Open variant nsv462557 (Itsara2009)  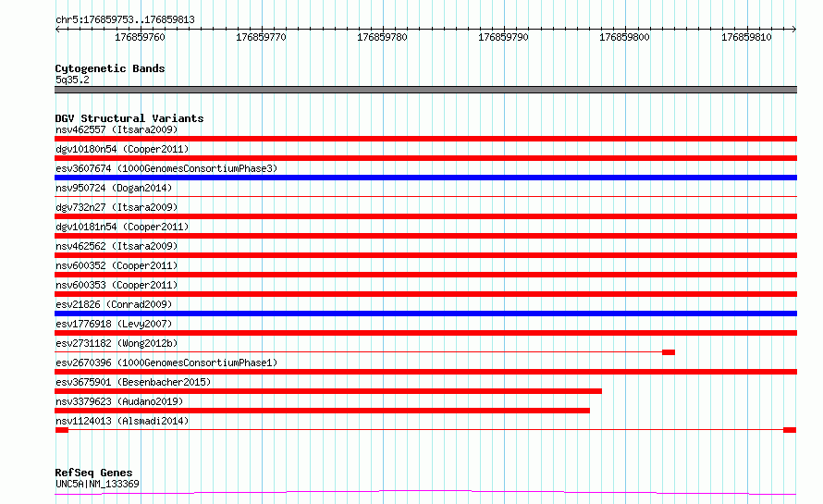[117, 129]
